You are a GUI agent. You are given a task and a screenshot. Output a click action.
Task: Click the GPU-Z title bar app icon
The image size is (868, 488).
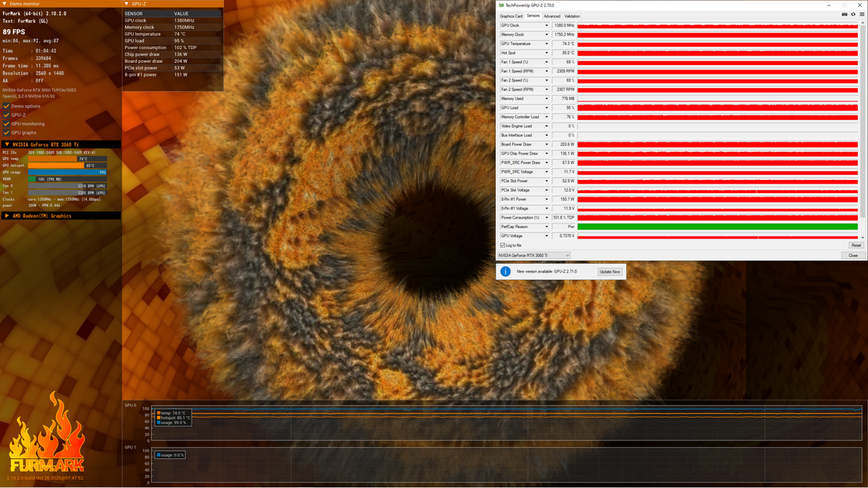tap(501, 5)
